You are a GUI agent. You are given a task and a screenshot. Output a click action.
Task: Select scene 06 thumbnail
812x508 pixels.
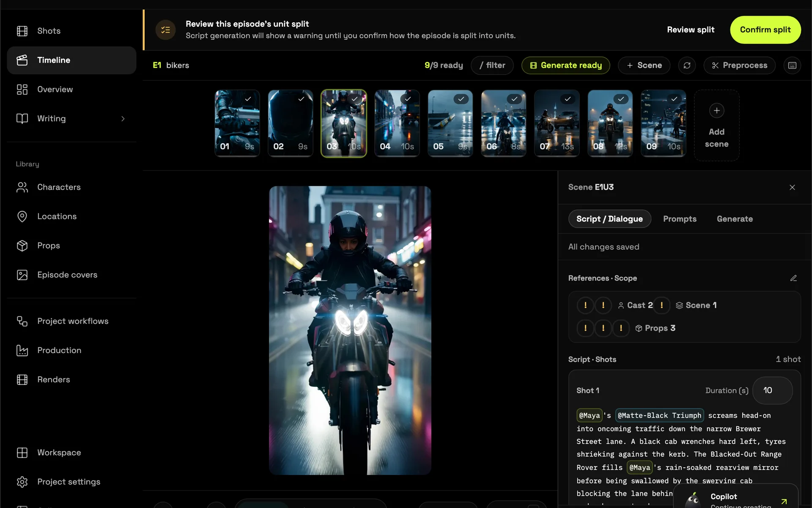(x=503, y=123)
